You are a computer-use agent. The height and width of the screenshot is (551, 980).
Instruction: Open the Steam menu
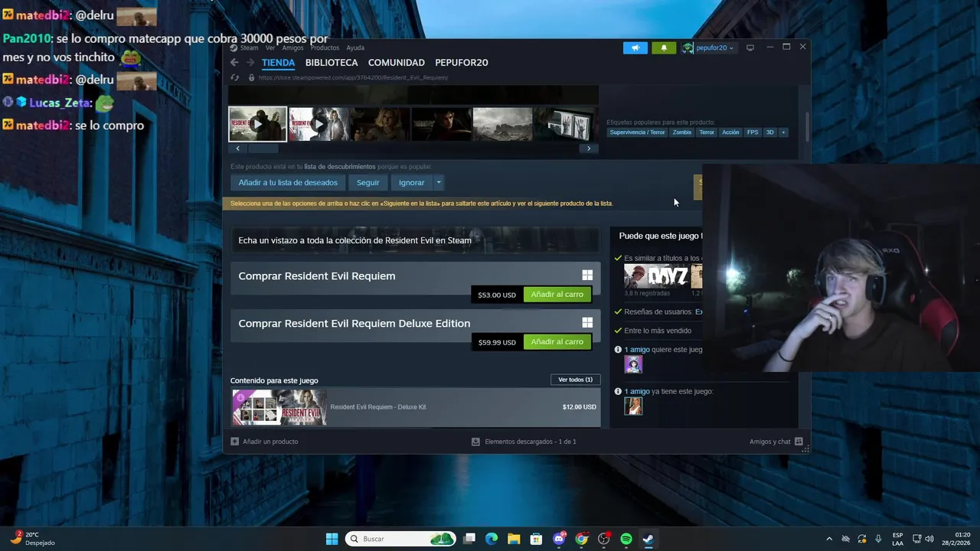(250, 47)
